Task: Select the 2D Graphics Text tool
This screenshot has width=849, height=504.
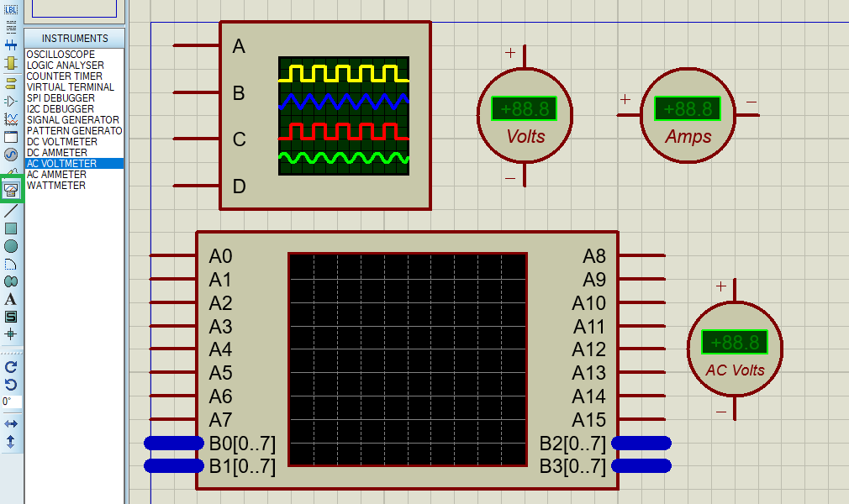Action: pyautogui.click(x=11, y=299)
